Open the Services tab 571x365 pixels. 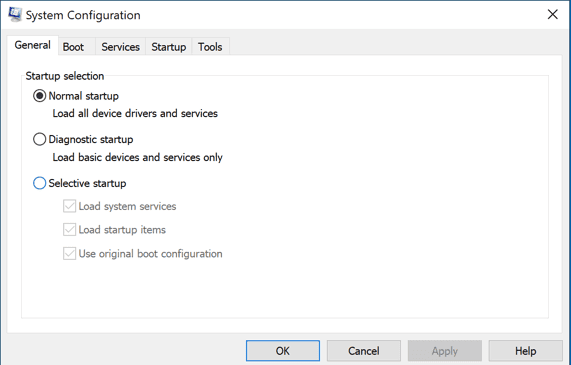tap(121, 47)
